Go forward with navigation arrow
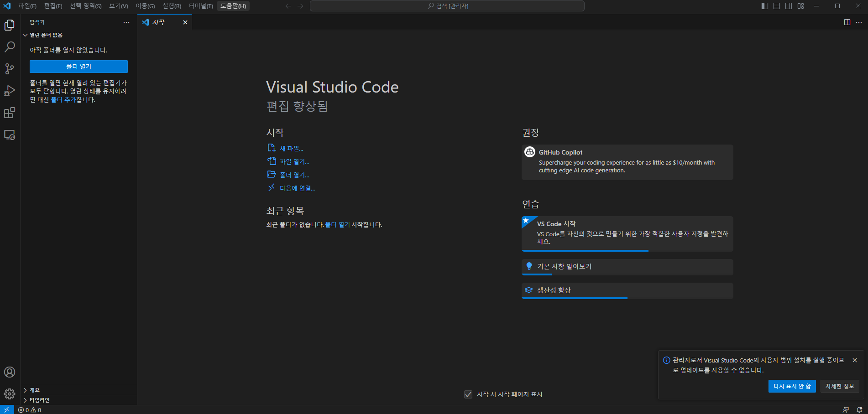This screenshot has height=414, width=868. pyautogui.click(x=300, y=6)
